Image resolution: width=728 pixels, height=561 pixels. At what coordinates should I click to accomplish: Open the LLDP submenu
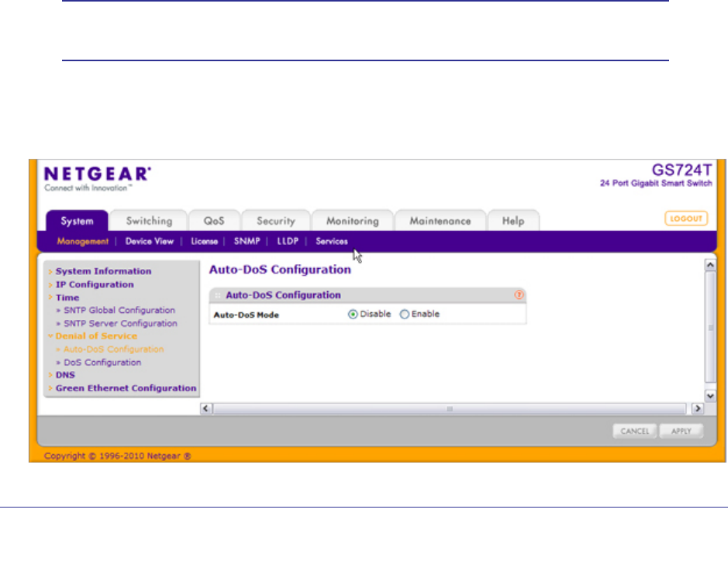click(288, 241)
